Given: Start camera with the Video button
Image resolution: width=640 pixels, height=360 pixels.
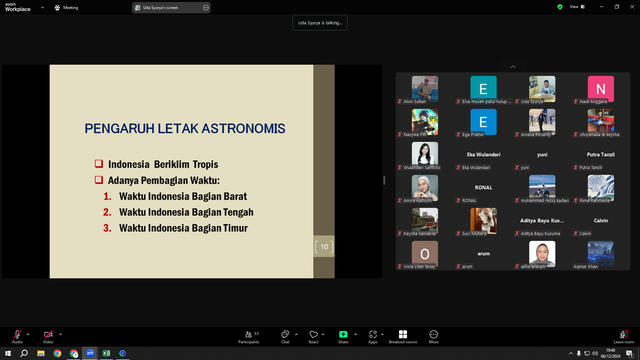Looking at the screenshot, I should (x=48, y=337).
